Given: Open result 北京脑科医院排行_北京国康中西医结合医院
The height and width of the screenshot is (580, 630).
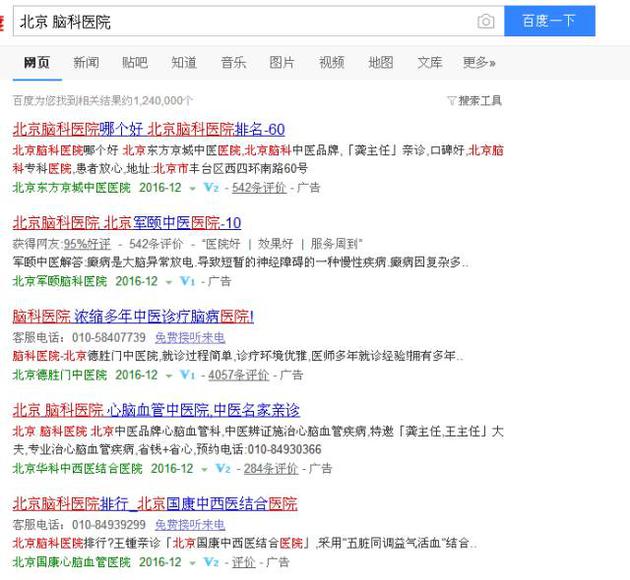Looking at the screenshot, I should (155, 504).
